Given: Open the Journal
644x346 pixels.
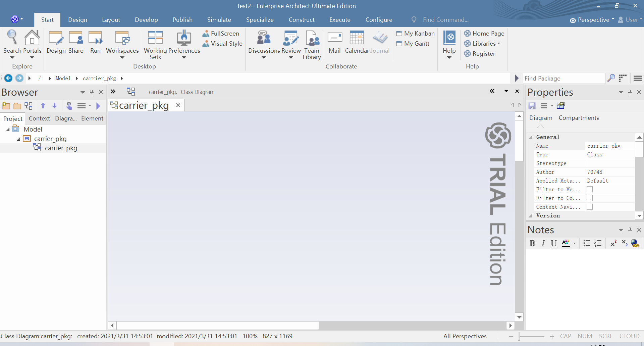Looking at the screenshot, I should 380,42.
